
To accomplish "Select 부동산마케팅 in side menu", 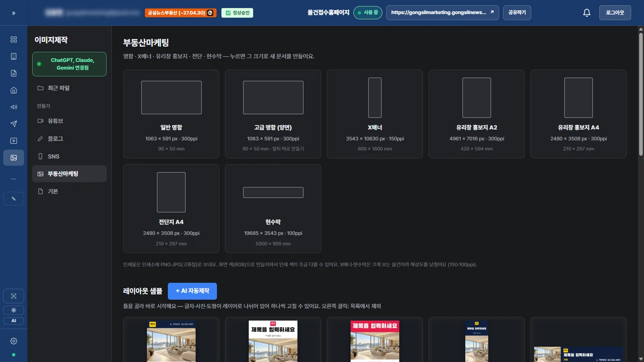I will click(69, 174).
